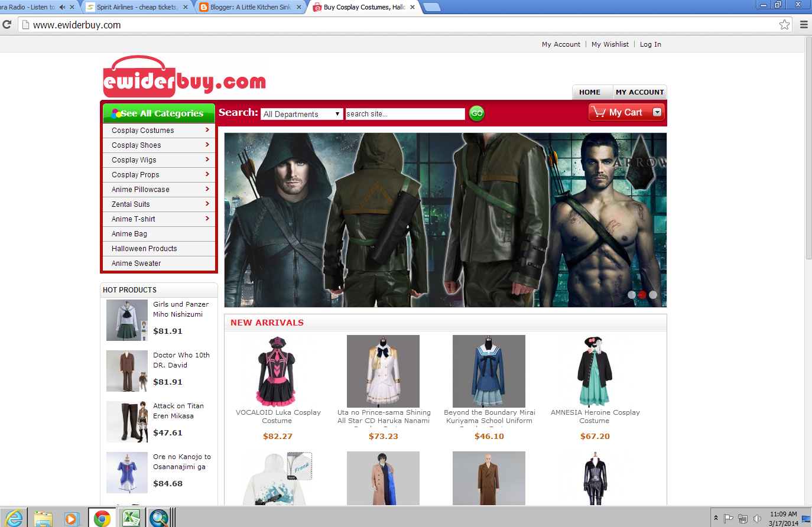Open the Anime Bag category
The width and height of the screenshot is (812, 527).
point(129,234)
